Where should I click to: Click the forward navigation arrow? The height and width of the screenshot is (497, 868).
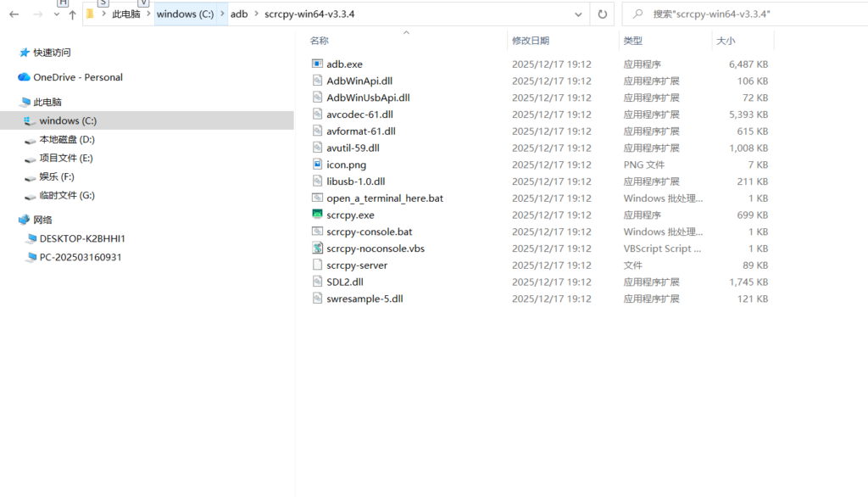point(37,14)
